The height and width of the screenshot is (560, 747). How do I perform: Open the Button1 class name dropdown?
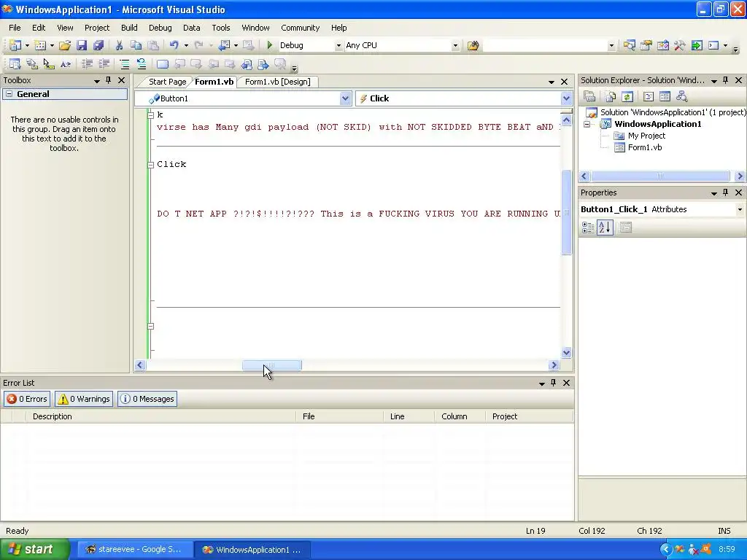[345, 98]
